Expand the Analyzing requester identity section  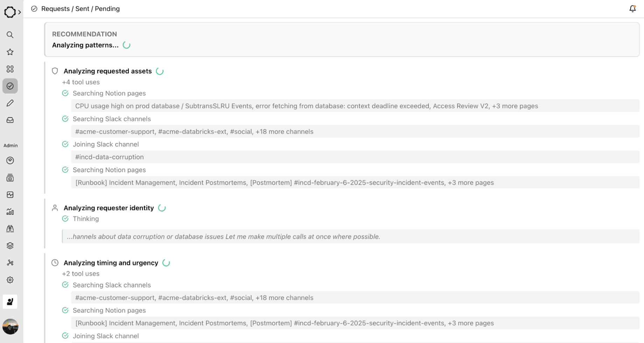point(109,208)
